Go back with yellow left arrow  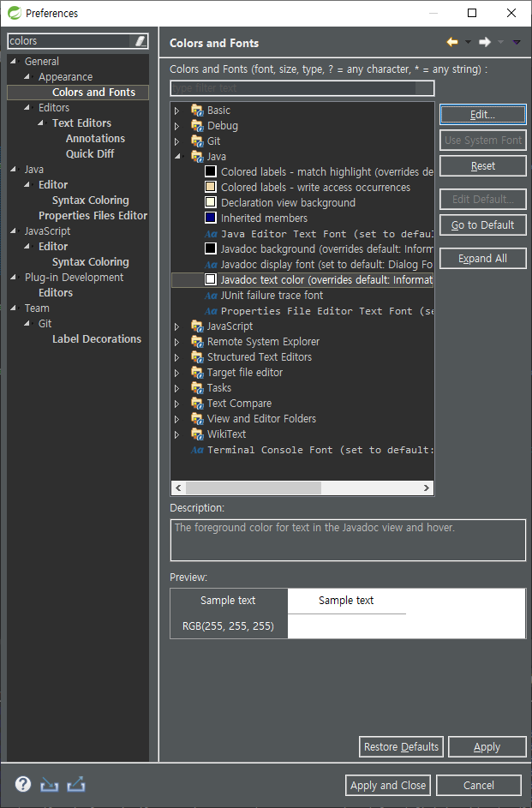coord(452,42)
